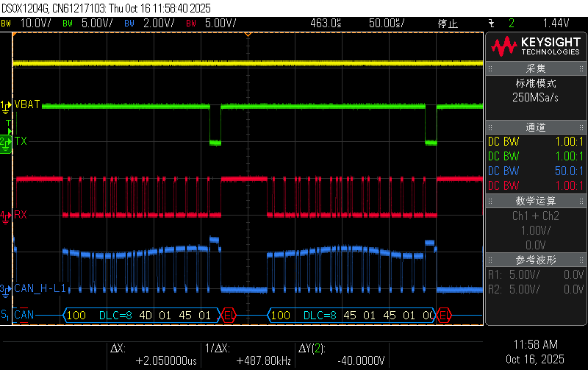
Task: Click the first red error frame marker
Action: pyautogui.click(x=229, y=316)
